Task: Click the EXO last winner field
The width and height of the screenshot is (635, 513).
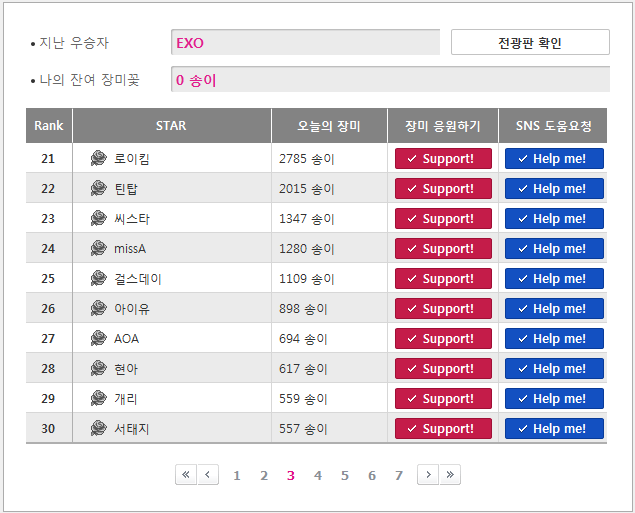Action: coord(305,42)
